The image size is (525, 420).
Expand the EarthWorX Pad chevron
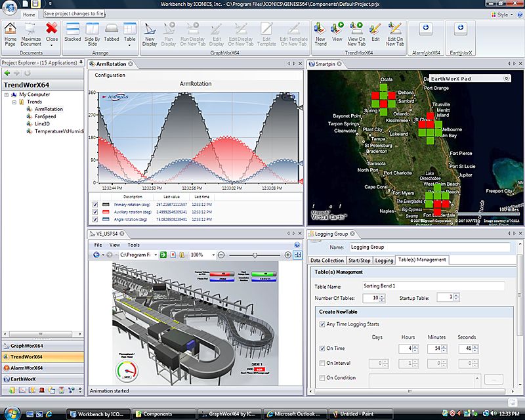pyautogui.click(x=506, y=78)
